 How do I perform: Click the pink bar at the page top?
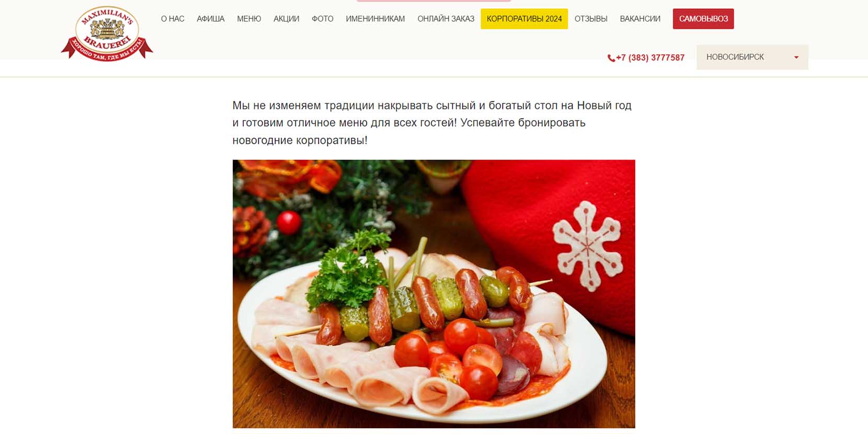click(x=432, y=1)
